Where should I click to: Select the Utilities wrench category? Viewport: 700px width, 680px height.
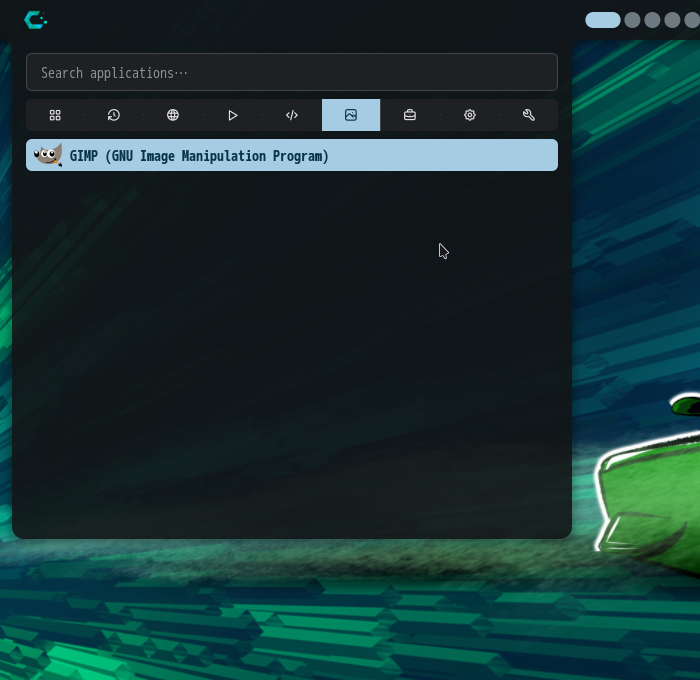pyautogui.click(x=529, y=115)
